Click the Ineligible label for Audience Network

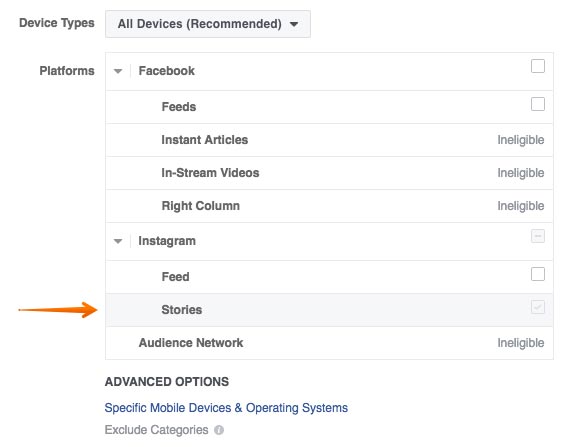tap(521, 343)
